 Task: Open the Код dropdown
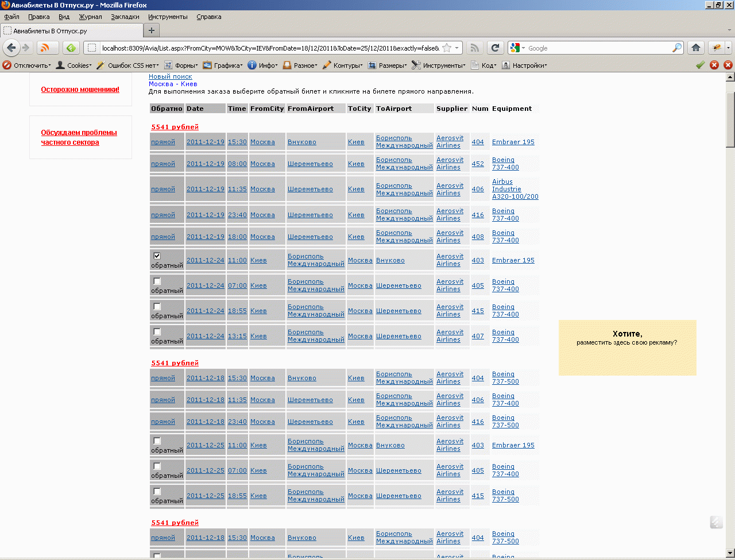pos(484,65)
